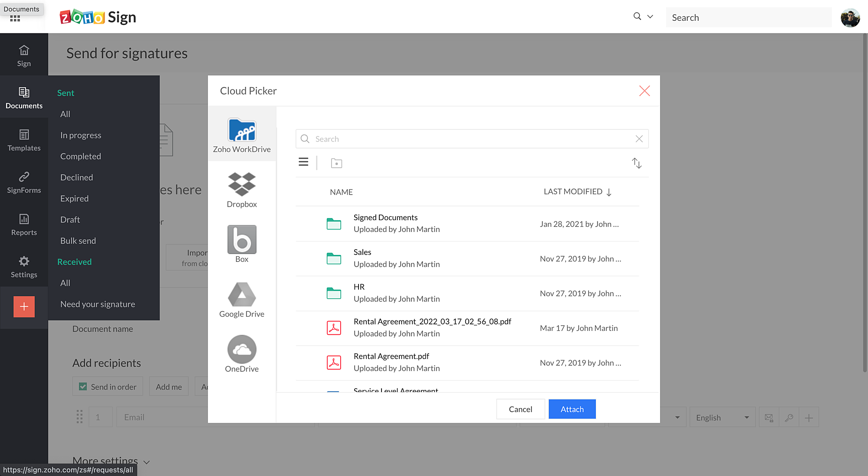Viewport: 868px width, 476px height.
Task: Open Need your signature item
Action: pos(98,304)
